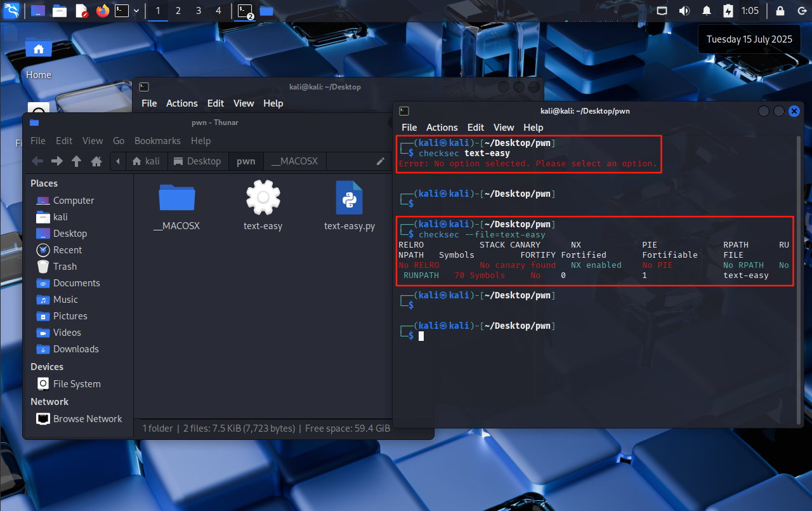
Task: Click the edit location pencil icon
Action: coord(381,161)
